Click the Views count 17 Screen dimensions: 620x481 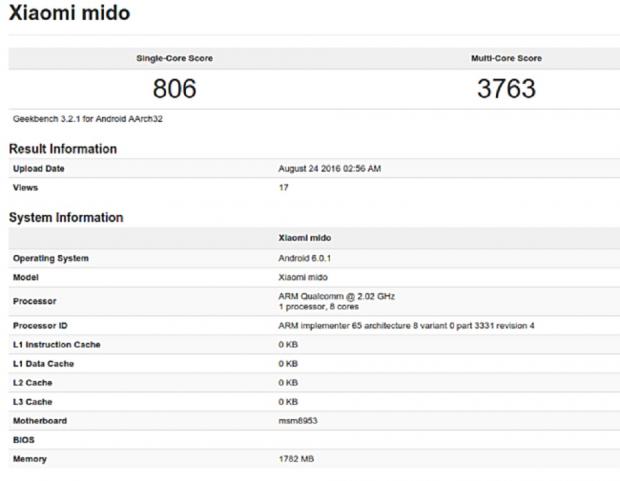pyautogui.click(x=283, y=187)
